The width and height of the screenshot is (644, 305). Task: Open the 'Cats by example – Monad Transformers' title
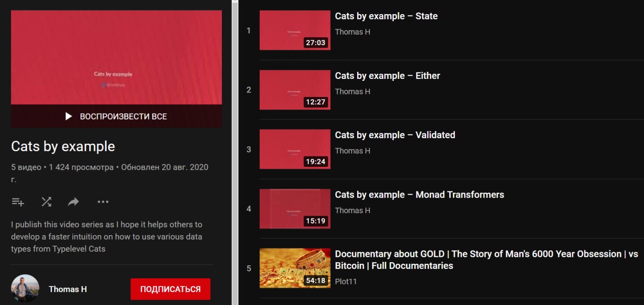(x=420, y=195)
